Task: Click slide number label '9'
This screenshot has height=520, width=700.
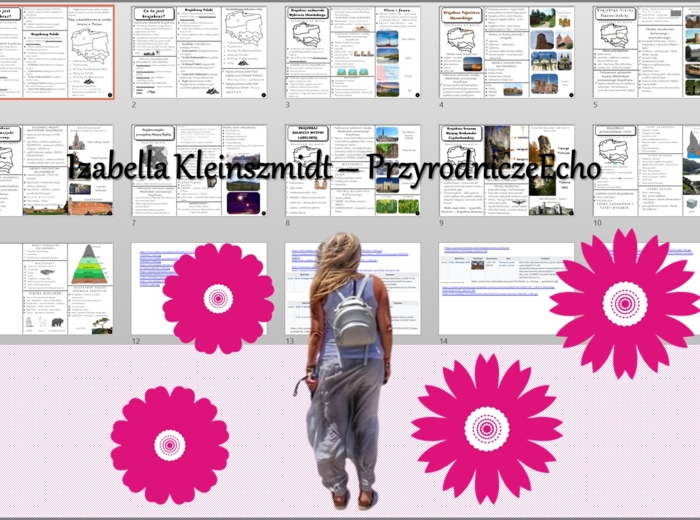Action: tap(442, 223)
